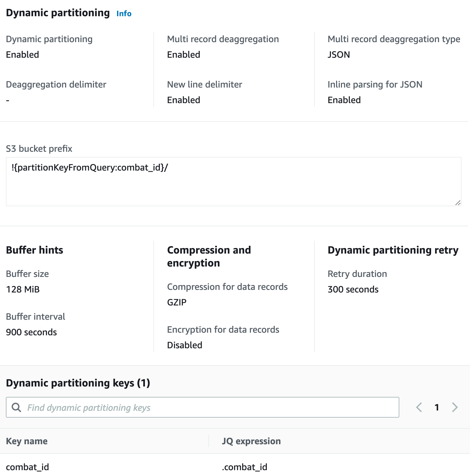Click the Dynamic partitioning Enabled value
The height and width of the screenshot is (476, 470).
click(22, 54)
